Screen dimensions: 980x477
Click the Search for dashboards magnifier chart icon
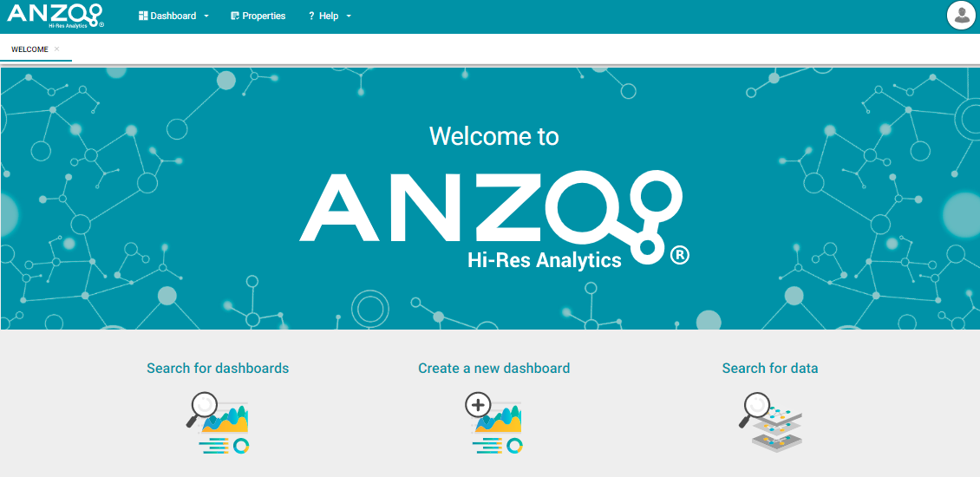pos(219,423)
